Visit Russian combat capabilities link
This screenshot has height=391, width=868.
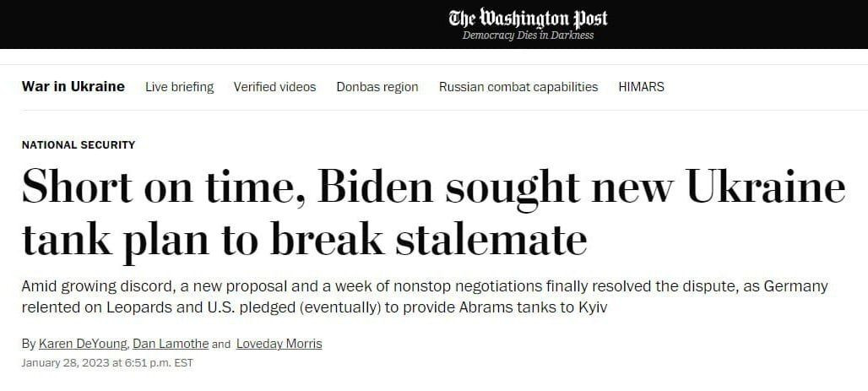tap(518, 87)
